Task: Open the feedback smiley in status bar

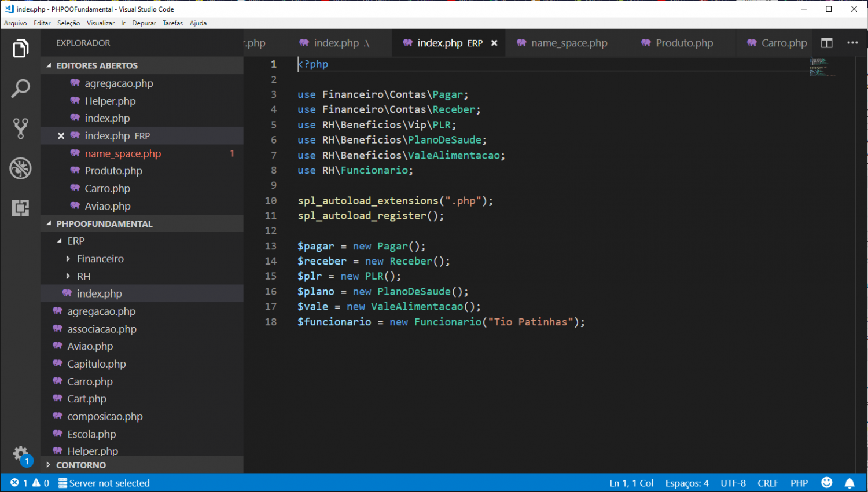Action: pyautogui.click(x=827, y=483)
